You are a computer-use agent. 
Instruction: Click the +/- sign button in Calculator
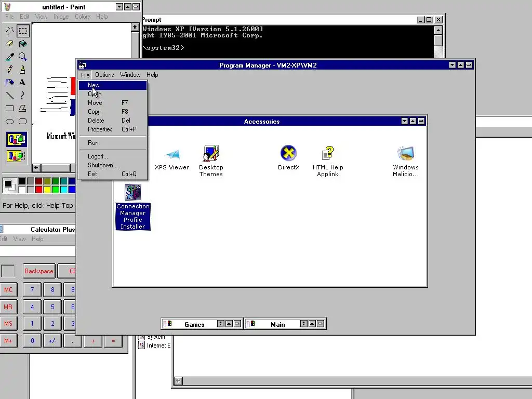point(52,341)
